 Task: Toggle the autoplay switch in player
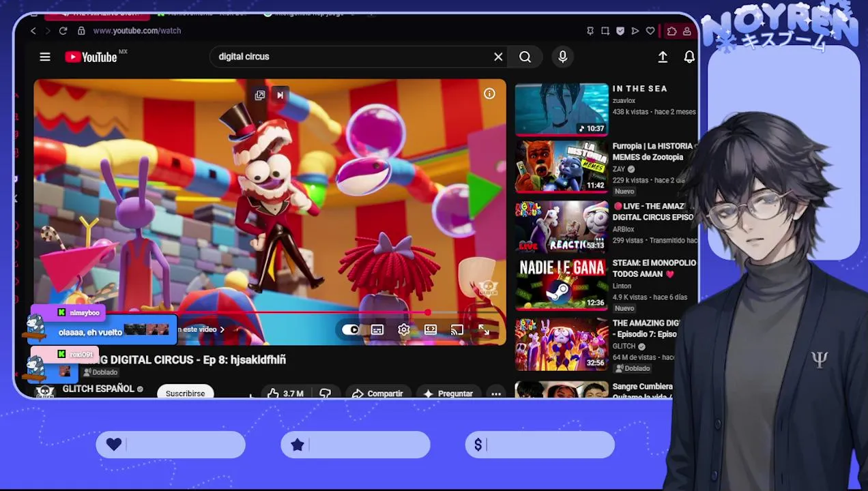point(351,330)
